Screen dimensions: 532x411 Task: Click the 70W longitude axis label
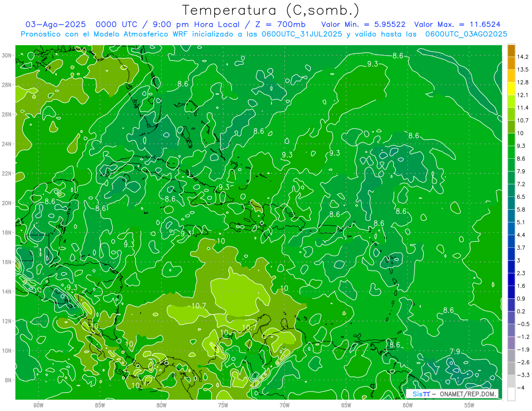click(x=285, y=405)
